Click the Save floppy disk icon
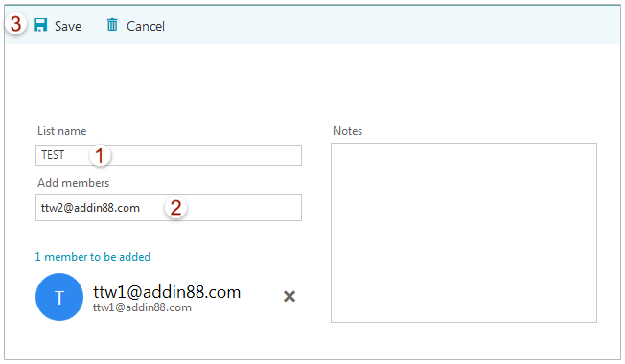 [x=40, y=25]
